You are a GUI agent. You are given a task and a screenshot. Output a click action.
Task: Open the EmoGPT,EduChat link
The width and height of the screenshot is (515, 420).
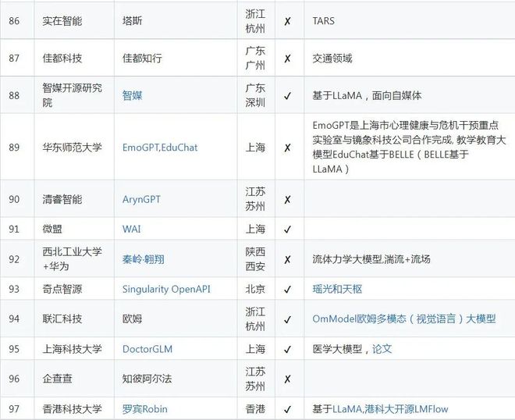(160, 148)
